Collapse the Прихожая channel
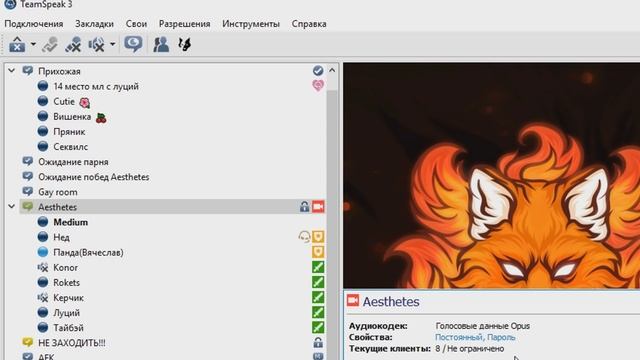640x360 pixels. coord(11,71)
